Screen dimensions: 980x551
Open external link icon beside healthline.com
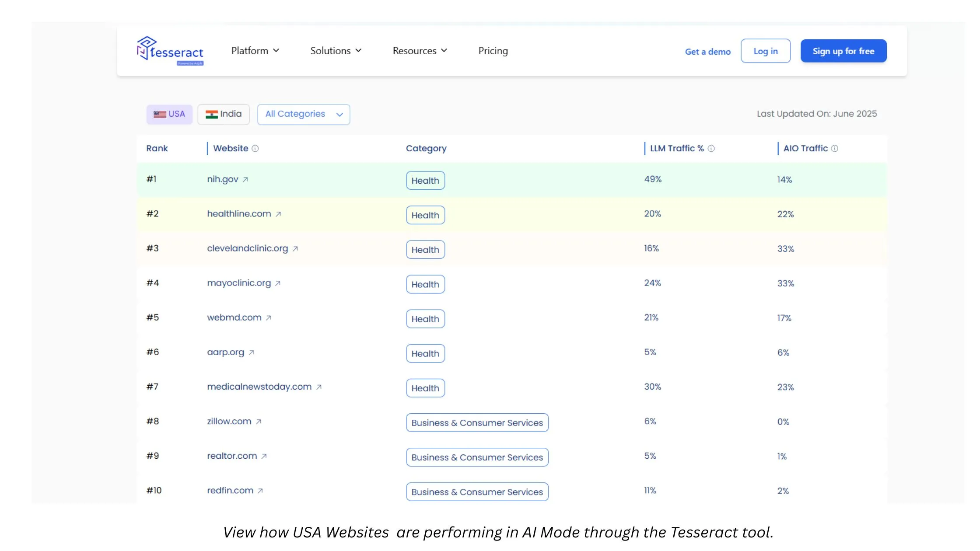(x=278, y=214)
